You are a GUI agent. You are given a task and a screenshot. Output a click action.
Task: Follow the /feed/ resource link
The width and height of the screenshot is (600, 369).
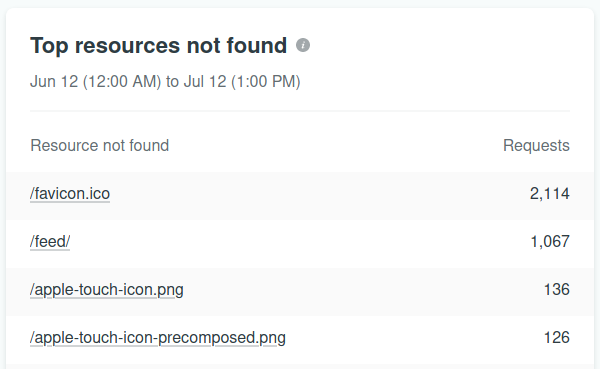click(x=50, y=242)
